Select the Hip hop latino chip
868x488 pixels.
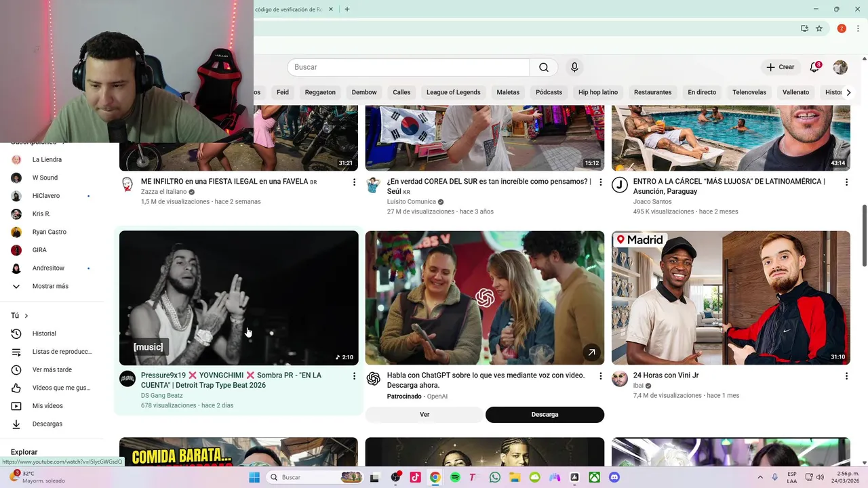click(598, 92)
